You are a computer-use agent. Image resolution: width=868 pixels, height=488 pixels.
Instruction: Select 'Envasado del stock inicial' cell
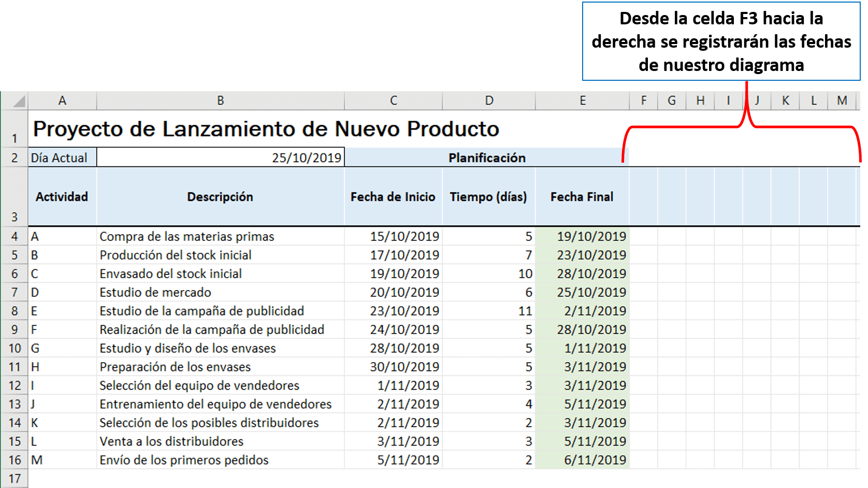[221, 274]
